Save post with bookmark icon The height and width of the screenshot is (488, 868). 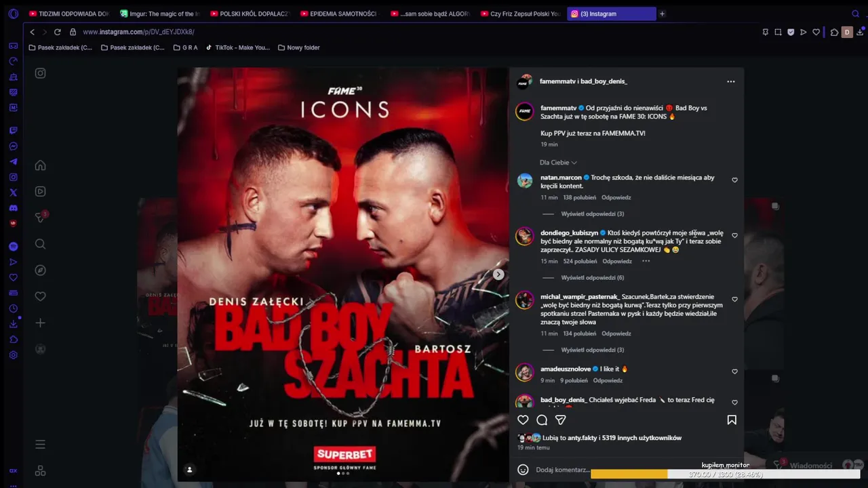pyautogui.click(x=732, y=420)
